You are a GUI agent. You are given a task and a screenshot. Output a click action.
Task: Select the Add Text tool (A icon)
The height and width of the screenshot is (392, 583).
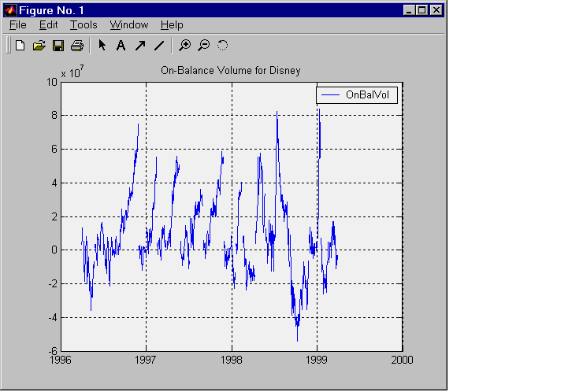[x=121, y=46]
